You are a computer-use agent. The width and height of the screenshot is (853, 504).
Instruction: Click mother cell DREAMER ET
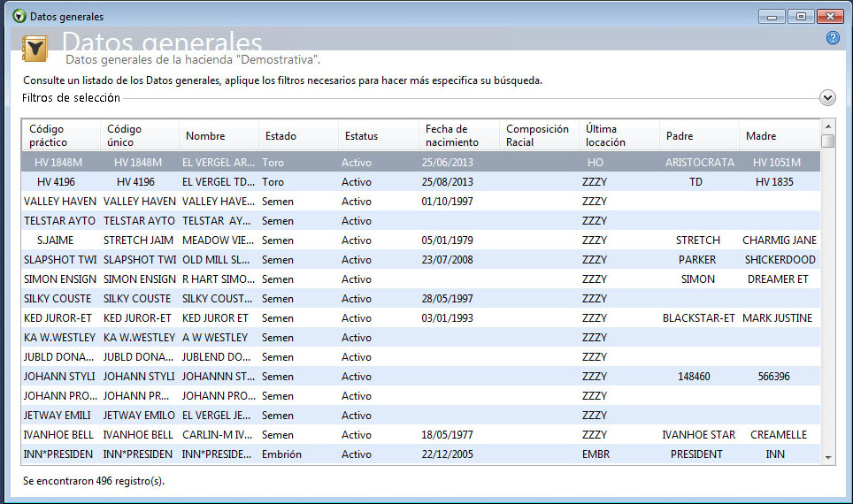pos(778,279)
